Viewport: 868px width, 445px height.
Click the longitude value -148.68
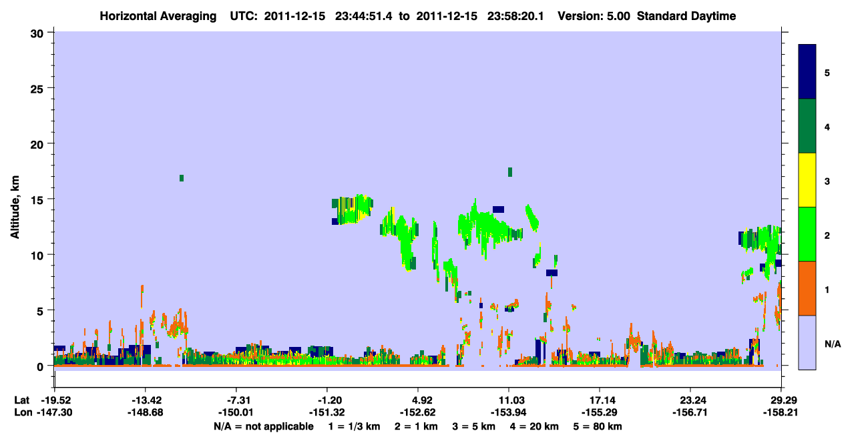(x=145, y=413)
